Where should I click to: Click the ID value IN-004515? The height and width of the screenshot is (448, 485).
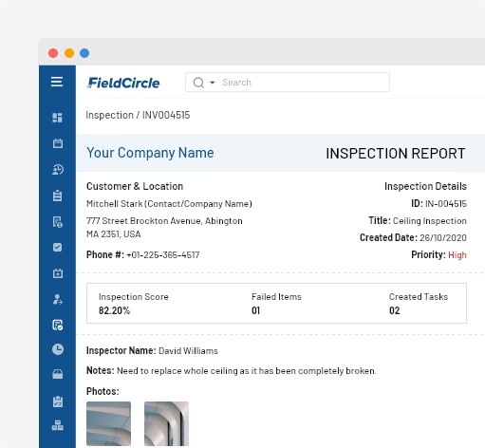[x=446, y=204]
